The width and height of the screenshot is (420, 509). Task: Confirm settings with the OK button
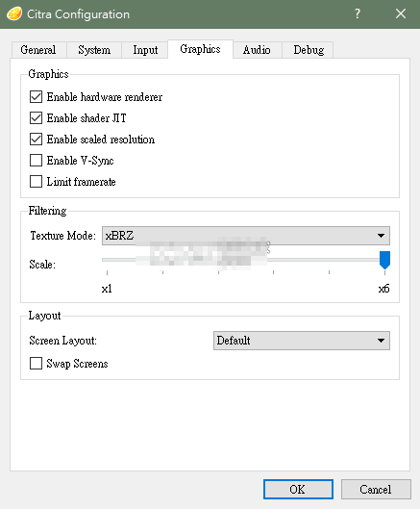coord(298,489)
